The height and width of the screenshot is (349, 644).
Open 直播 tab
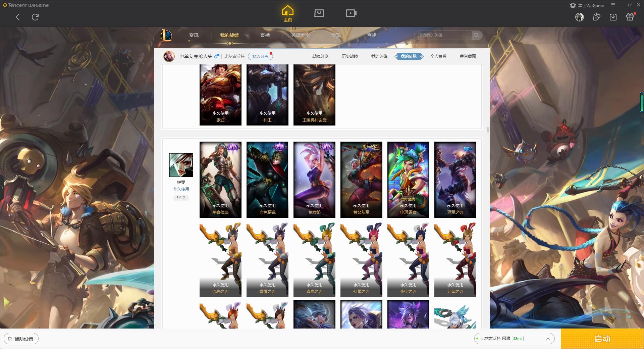[x=265, y=35]
